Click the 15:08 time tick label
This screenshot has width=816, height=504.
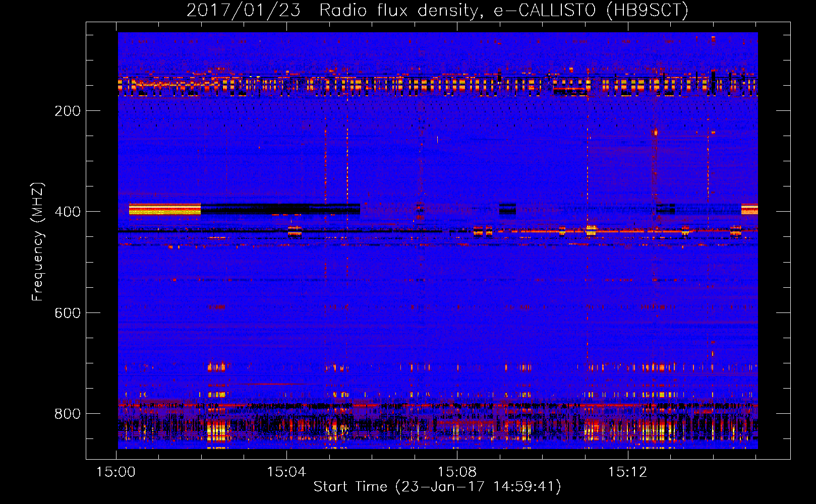click(457, 472)
